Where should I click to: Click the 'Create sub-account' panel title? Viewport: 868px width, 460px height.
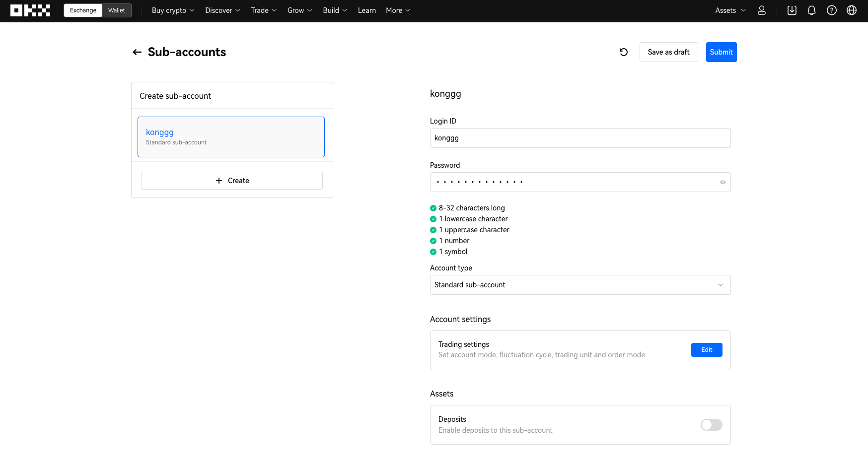coord(175,96)
